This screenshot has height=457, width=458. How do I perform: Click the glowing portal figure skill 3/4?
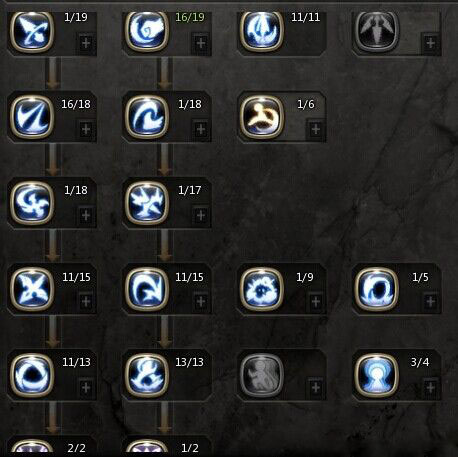point(377,375)
